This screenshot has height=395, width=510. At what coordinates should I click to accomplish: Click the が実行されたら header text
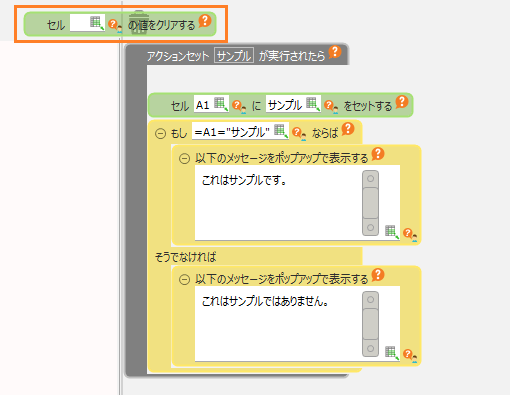(x=292, y=55)
